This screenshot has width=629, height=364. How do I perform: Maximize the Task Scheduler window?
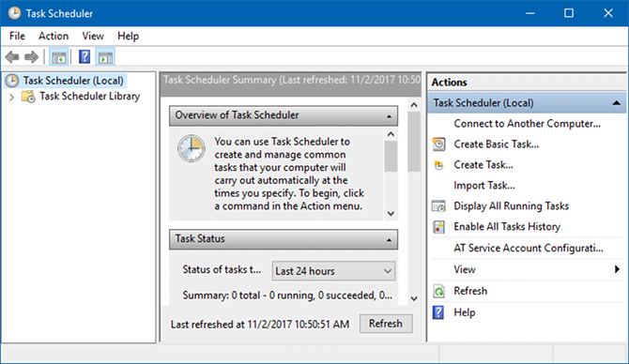569,13
